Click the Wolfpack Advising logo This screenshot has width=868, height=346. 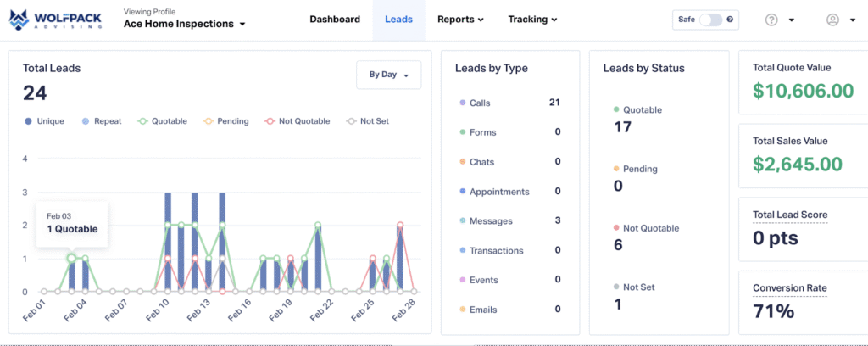click(x=55, y=20)
